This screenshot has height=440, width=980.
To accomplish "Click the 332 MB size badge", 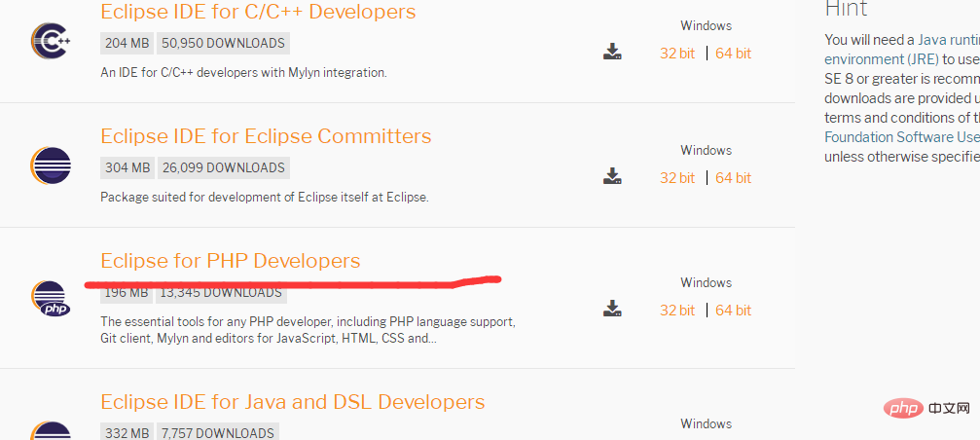I will 127,432.
